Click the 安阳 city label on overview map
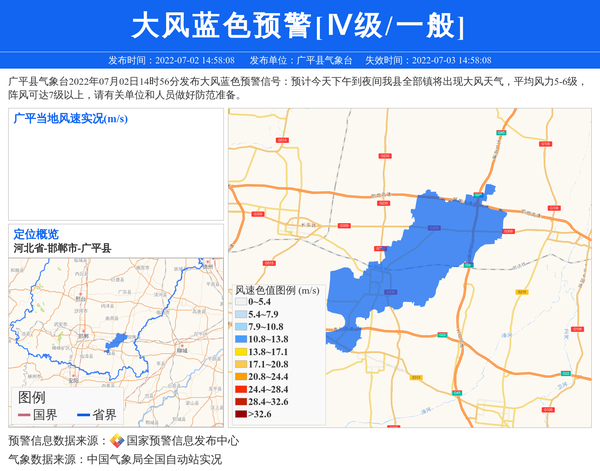Screen dimensions: 600x471 [73, 380]
